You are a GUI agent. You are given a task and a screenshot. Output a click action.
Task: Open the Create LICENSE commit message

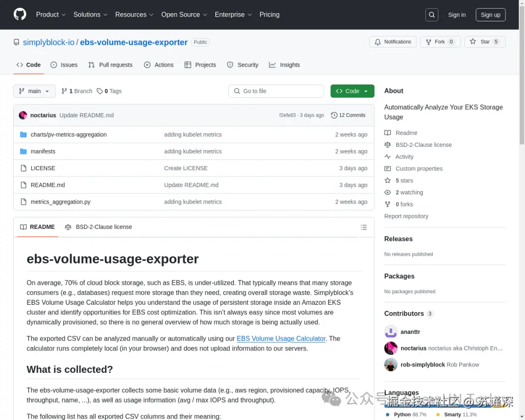point(186,168)
